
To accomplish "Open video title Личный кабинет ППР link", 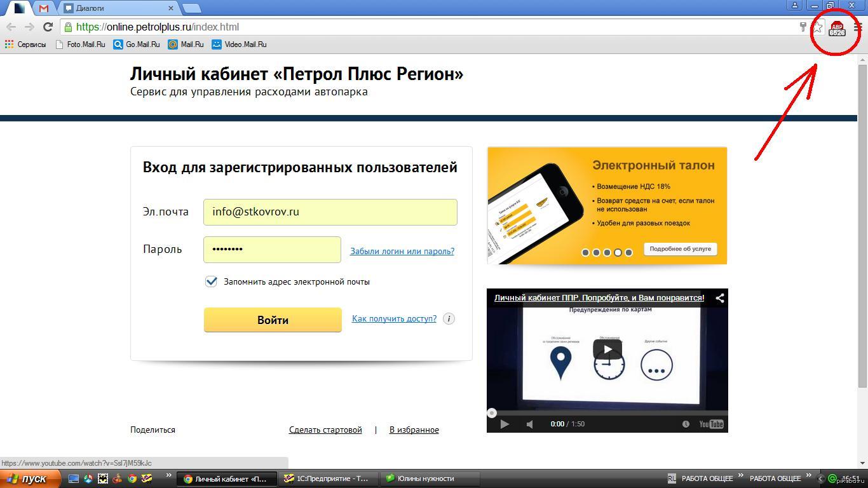I will [599, 297].
